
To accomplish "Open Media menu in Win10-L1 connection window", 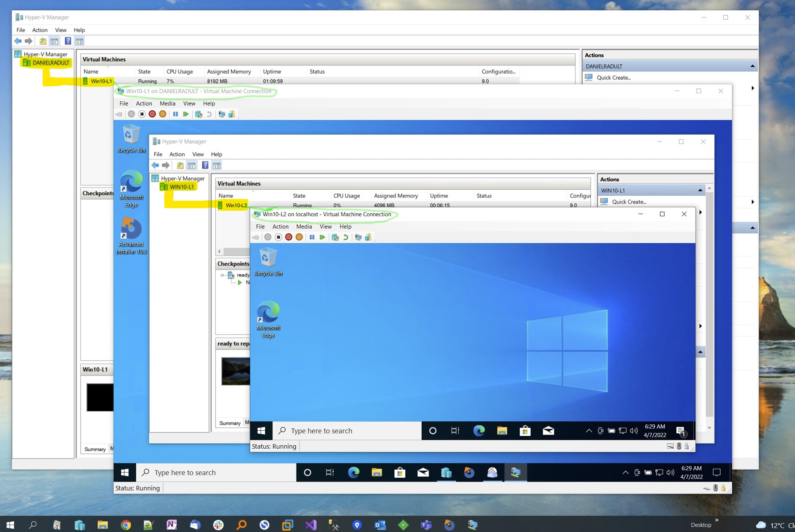I will 167,103.
